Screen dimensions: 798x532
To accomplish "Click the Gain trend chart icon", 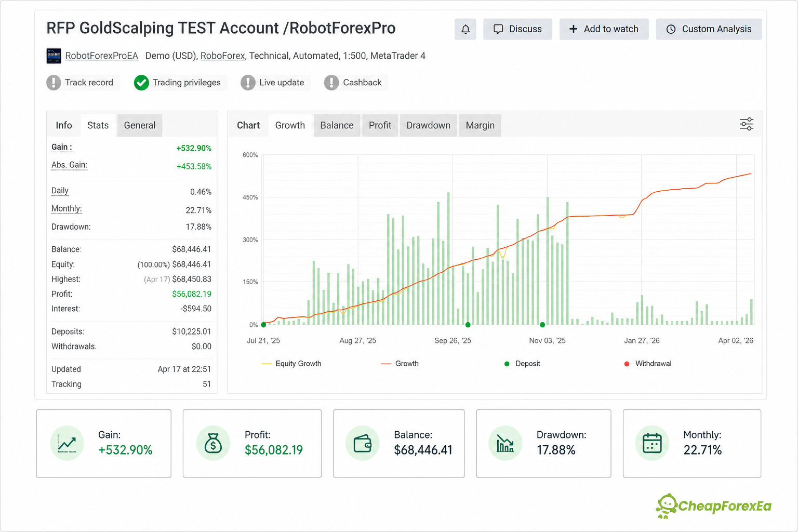I will pos(67,443).
